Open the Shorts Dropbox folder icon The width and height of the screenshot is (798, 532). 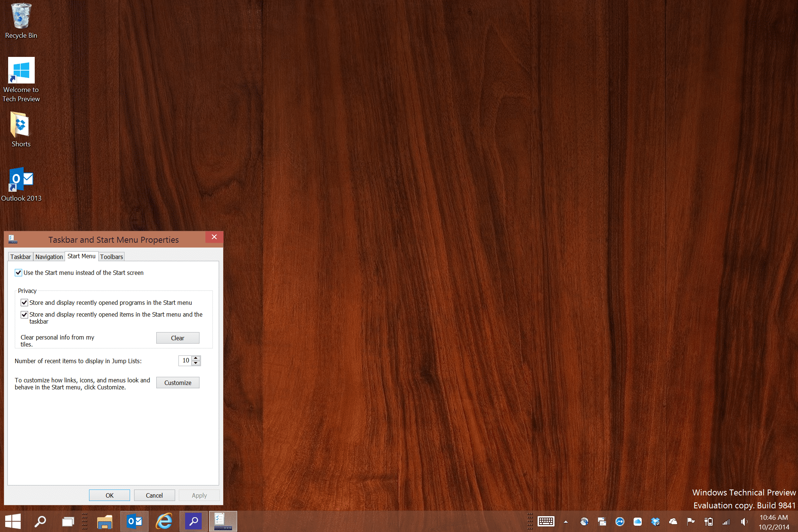coord(21,129)
